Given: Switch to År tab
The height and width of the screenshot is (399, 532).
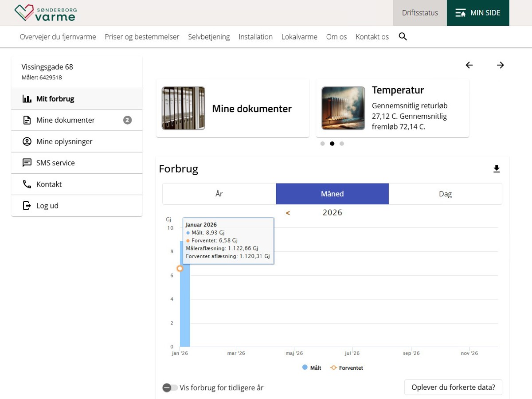Looking at the screenshot, I should tap(219, 194).
